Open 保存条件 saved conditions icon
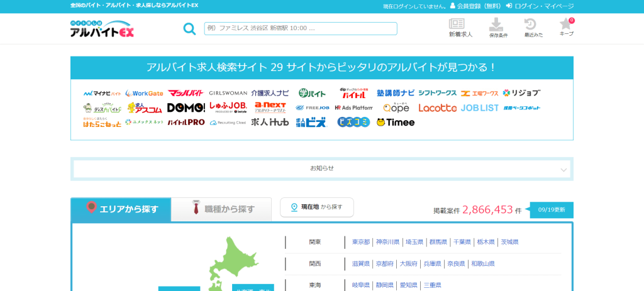Screen dimensions: 644x291 pos(498,28)
